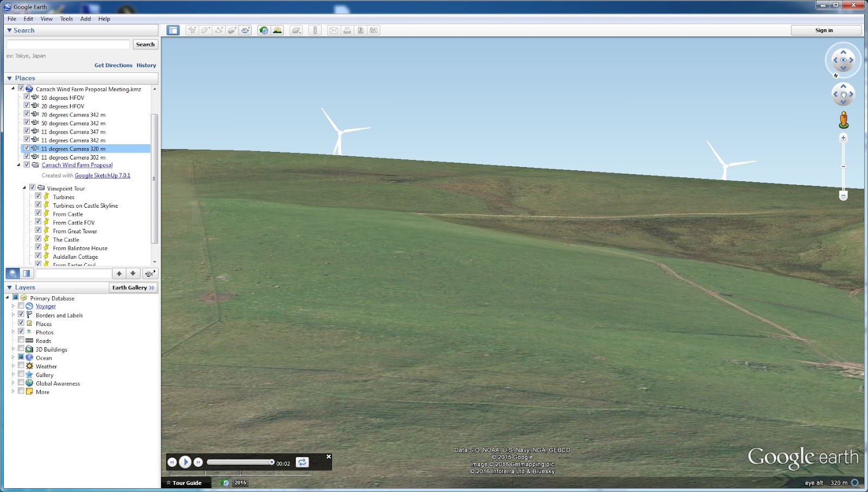Enable the Roads layer checkbox
The width and height of the screenshot is (868, 492).
coord(21,340)
